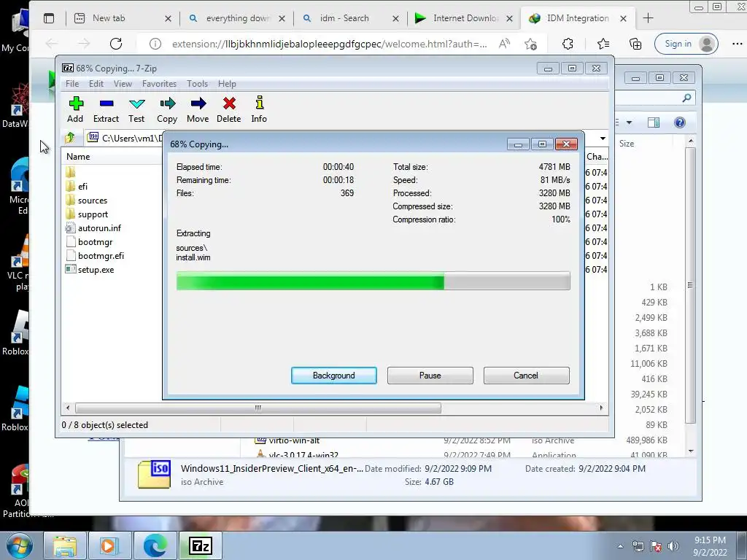
Task: Click the Extract icon in 7-Zip toolbar
Action: pyautogui.click(x=106, y=109)
